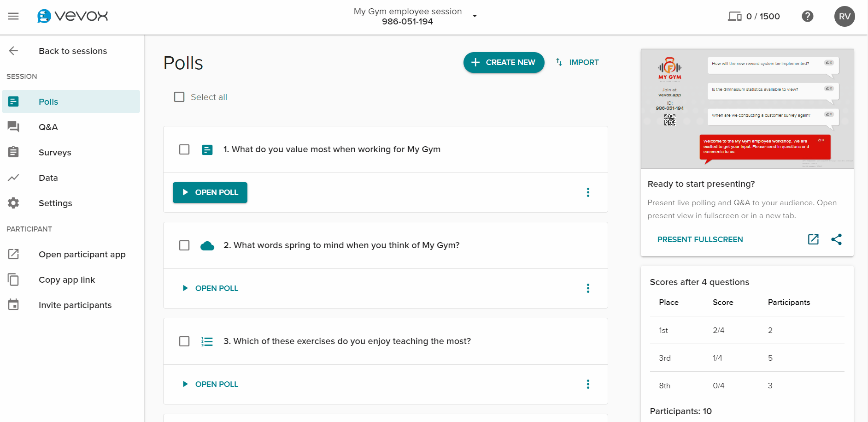Check the checkbox for question 3
868x422 pixels.
[x=184, y=341]
